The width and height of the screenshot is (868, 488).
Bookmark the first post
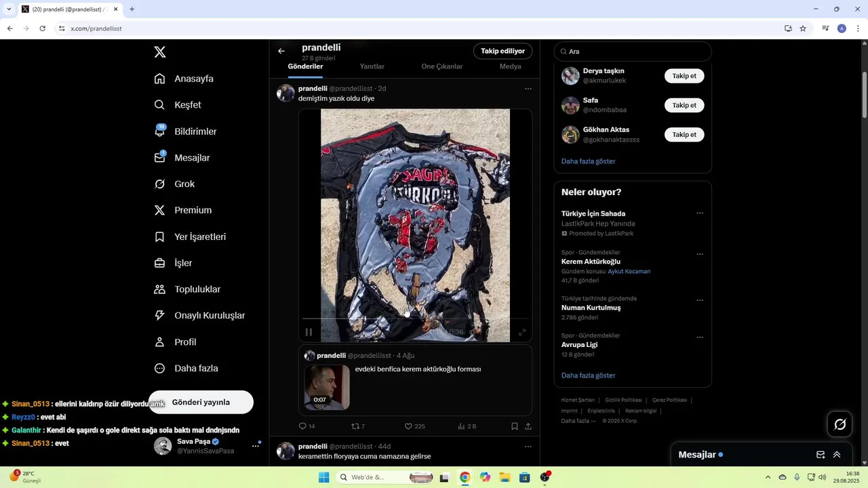[x=515, y=426]
